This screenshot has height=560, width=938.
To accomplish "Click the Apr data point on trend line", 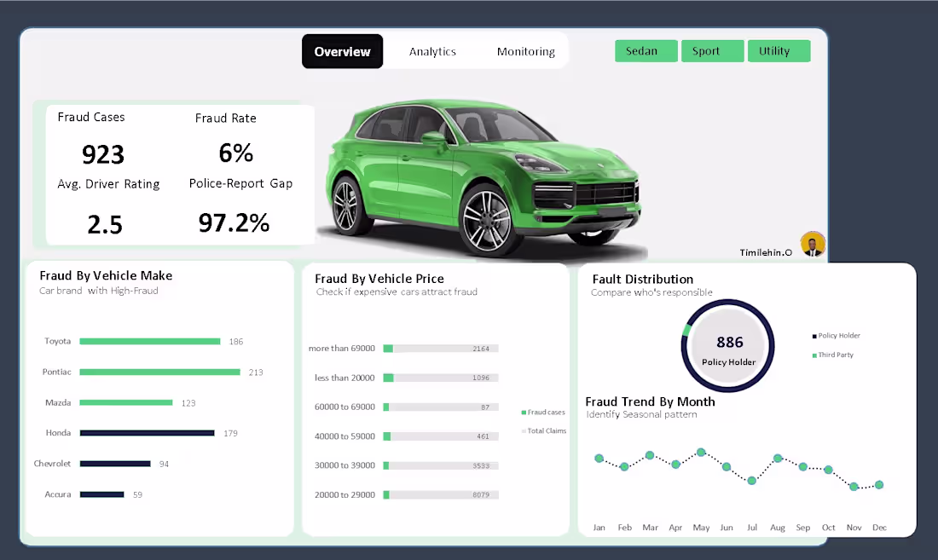I will (675, 465).
